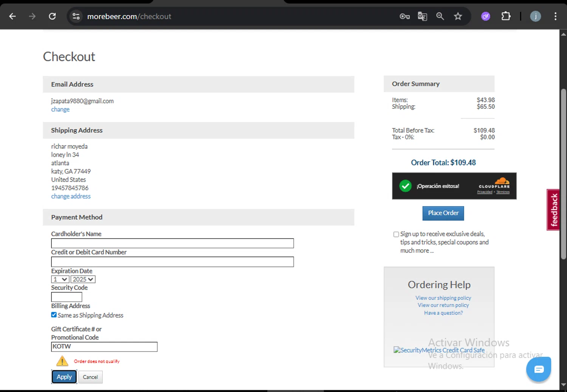Click the phone number 19457845786

[70, 188]
